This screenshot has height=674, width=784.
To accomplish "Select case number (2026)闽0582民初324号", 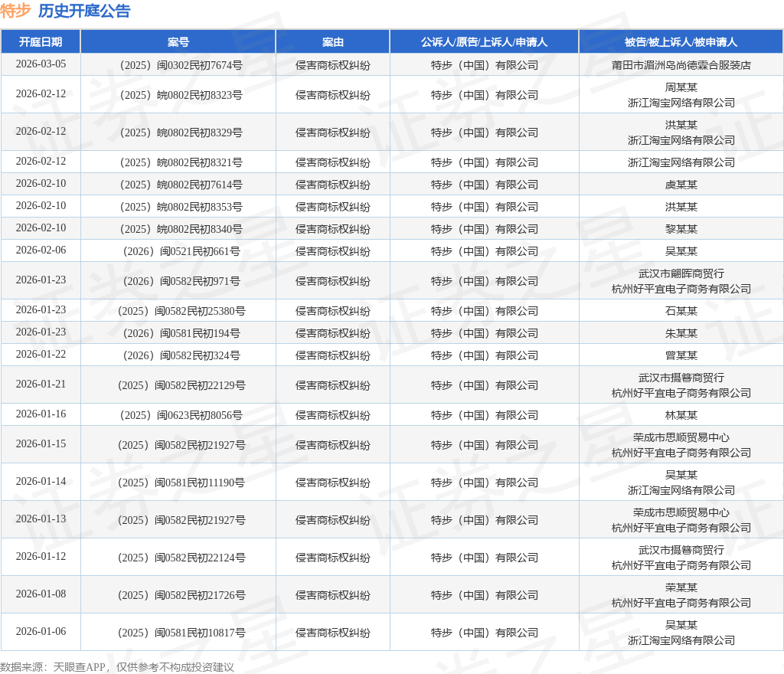I will 181,355.
